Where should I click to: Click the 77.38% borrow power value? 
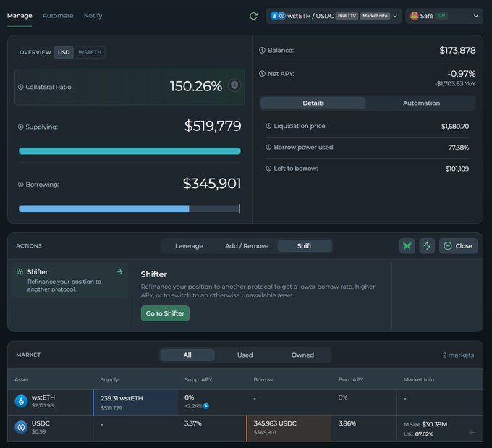click(459, 148)
